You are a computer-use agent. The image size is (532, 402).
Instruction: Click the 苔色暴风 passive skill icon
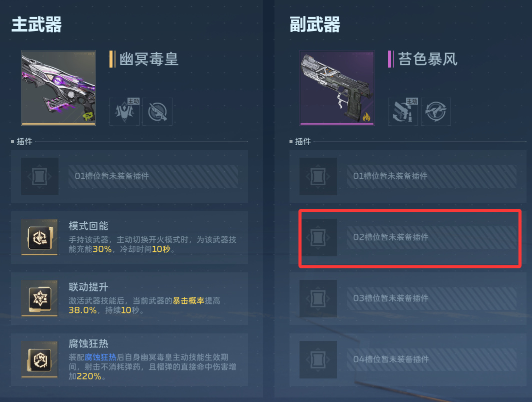pos(436,112)
